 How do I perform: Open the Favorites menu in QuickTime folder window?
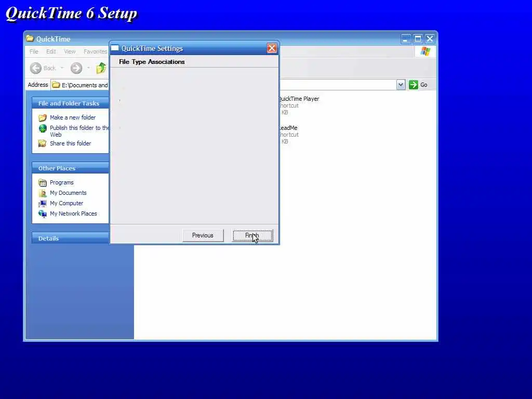point(95,51)
